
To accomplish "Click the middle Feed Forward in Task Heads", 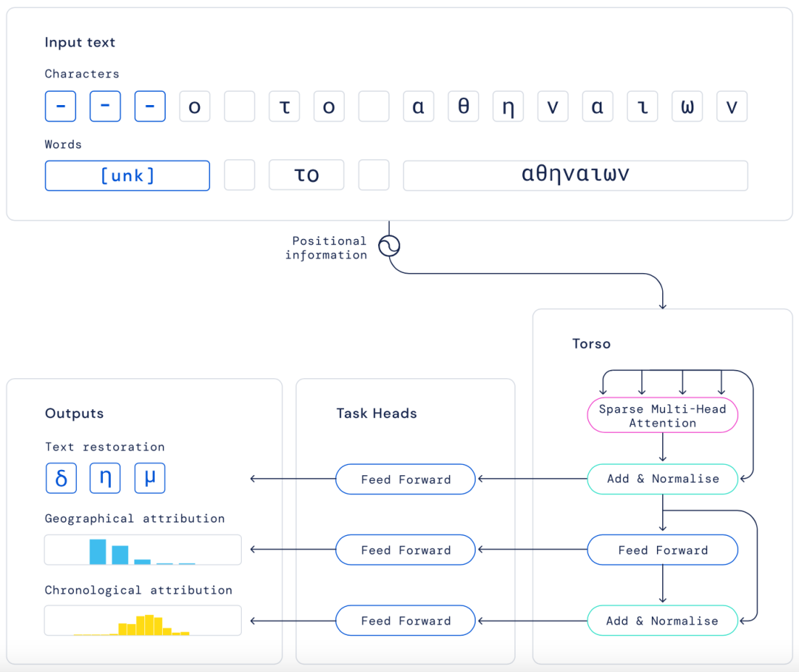I will pos(405,550).
